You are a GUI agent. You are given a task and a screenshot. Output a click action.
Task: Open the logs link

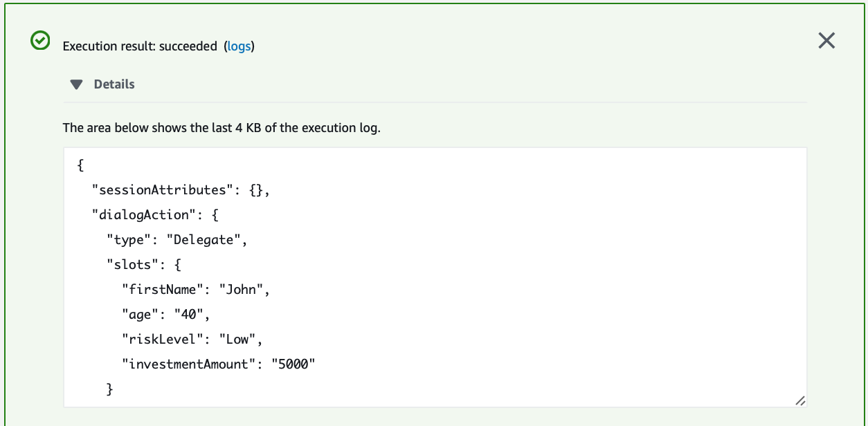pos(239,46)
